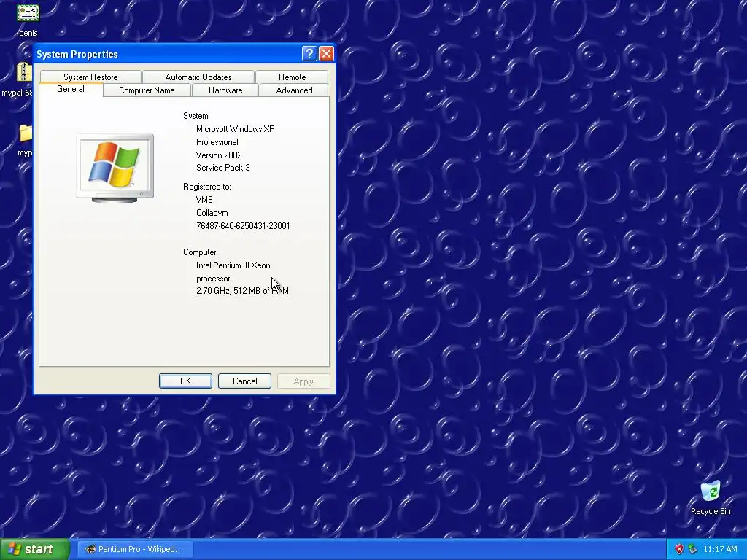The image size is (747, 560).
Task: Open the Start menu
Action: pos(35,549)
